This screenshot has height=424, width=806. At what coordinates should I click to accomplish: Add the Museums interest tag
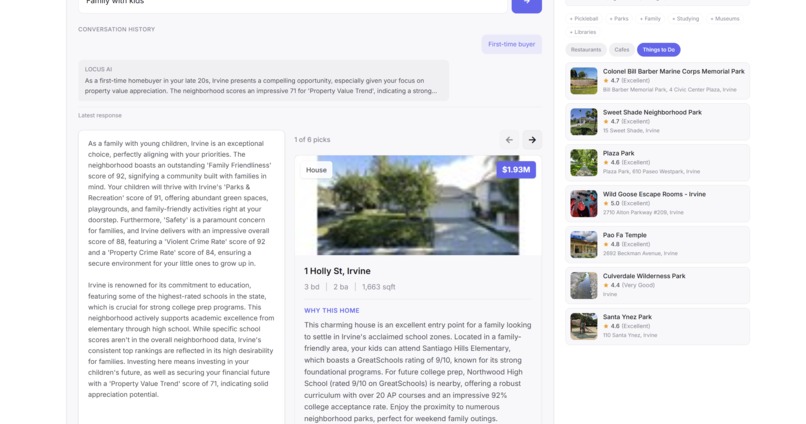pyautogui.click(x=725, y=19)
